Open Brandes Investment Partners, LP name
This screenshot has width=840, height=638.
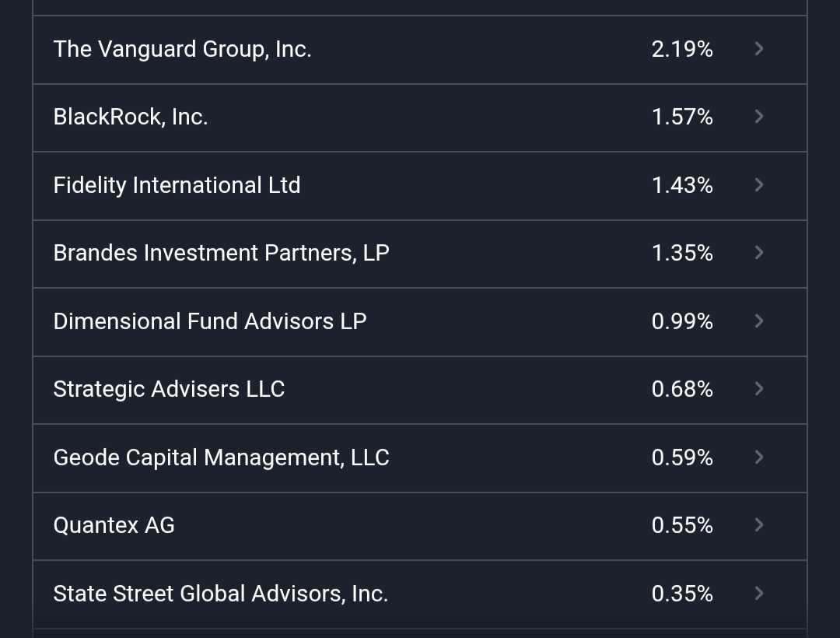click(x=221, y=253)
